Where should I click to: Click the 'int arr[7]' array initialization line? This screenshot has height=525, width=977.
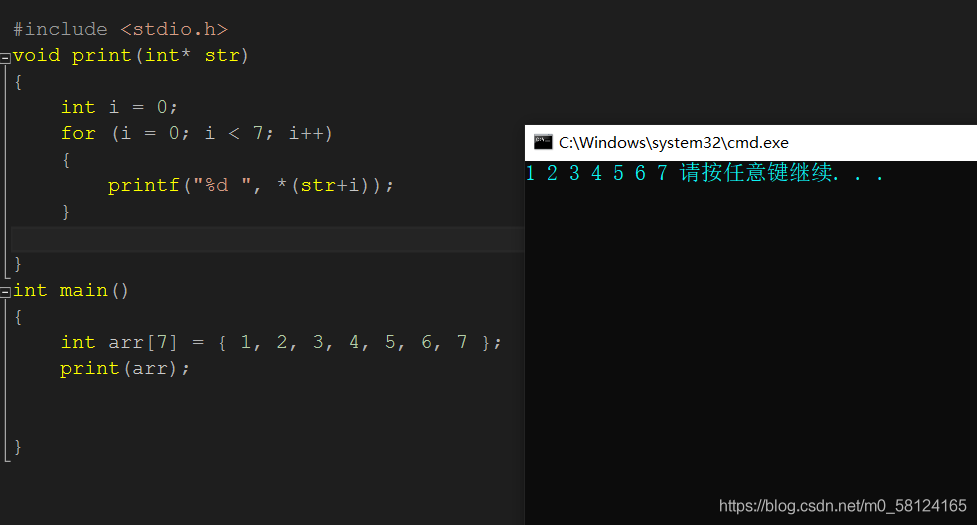click(281, 343)
